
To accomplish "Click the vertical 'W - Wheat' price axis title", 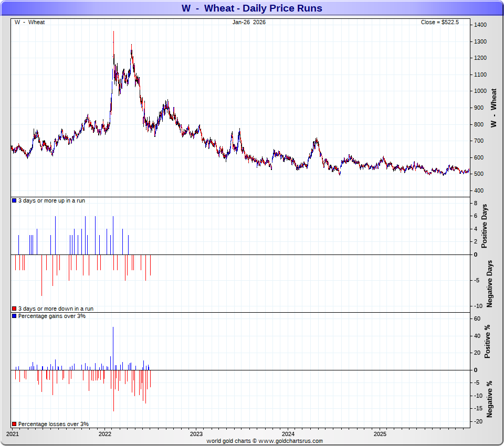I will tap(493, 108).
